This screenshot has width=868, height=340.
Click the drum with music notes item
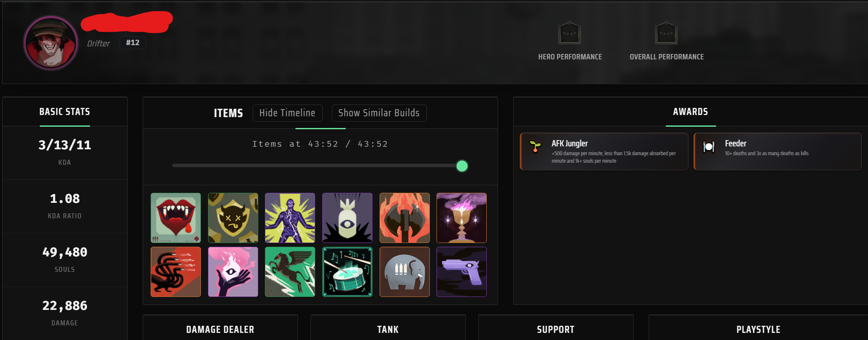click(347, 272)
